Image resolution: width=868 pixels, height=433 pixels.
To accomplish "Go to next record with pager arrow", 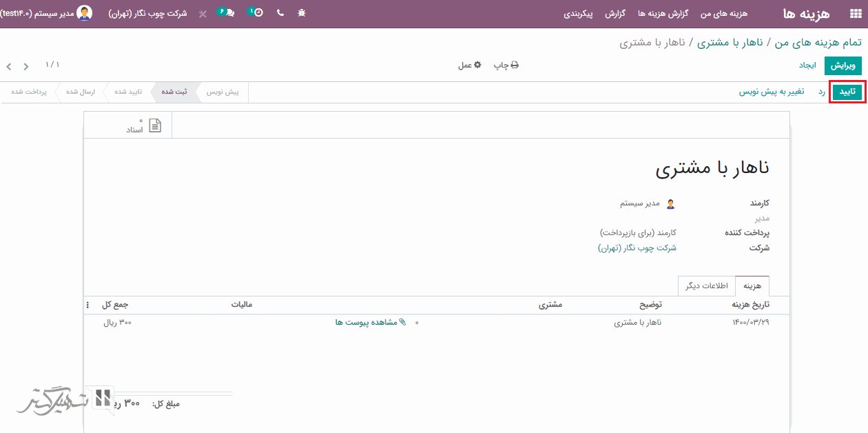I will pyautogui.click(x=9, y=67).
